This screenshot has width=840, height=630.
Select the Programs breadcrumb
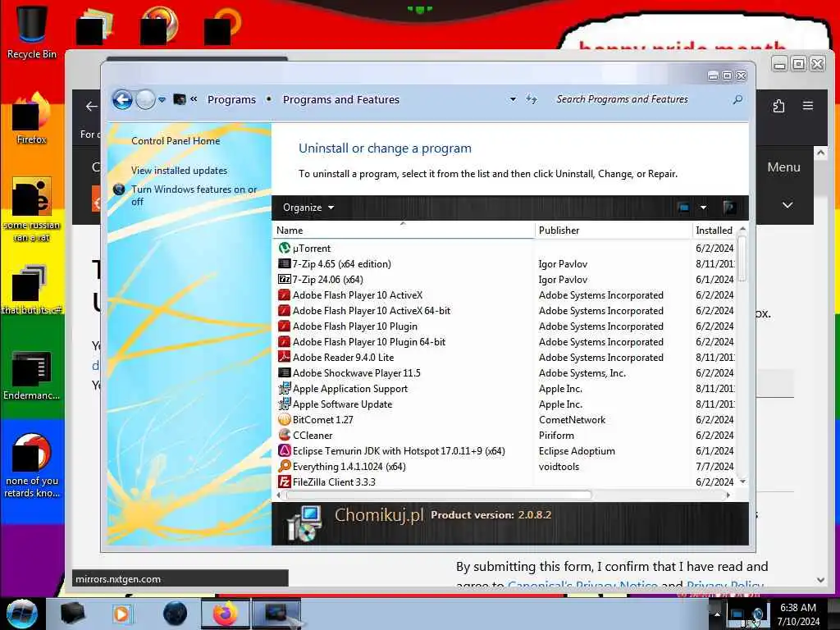(231, 99)
